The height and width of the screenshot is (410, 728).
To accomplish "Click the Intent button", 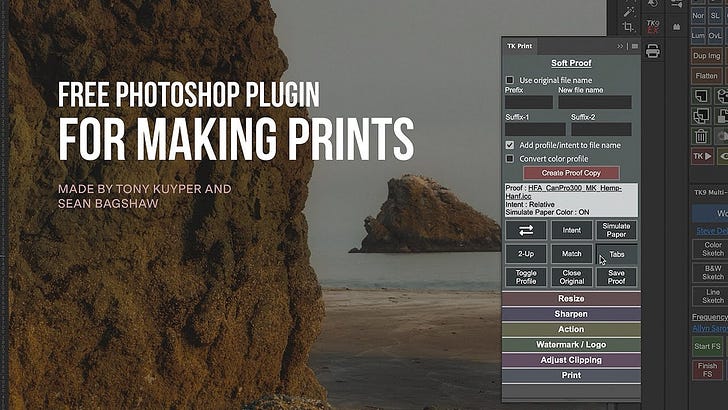I will click(572, 230).
